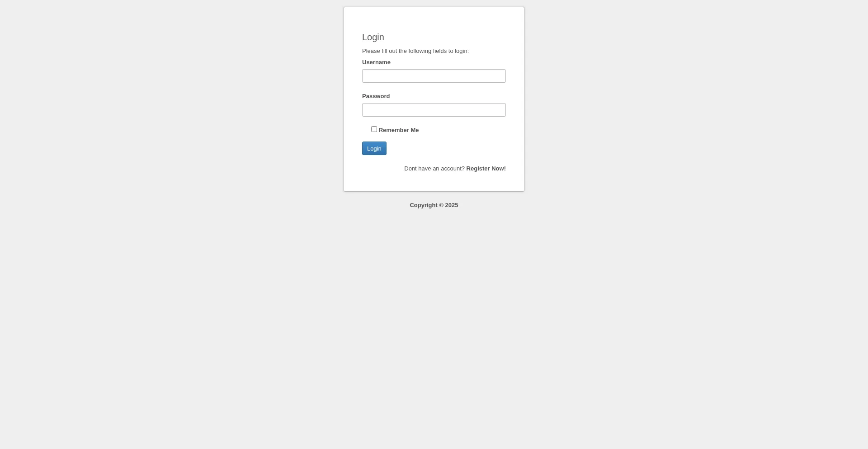Go to registration via Register Now!

click(486, 169)
